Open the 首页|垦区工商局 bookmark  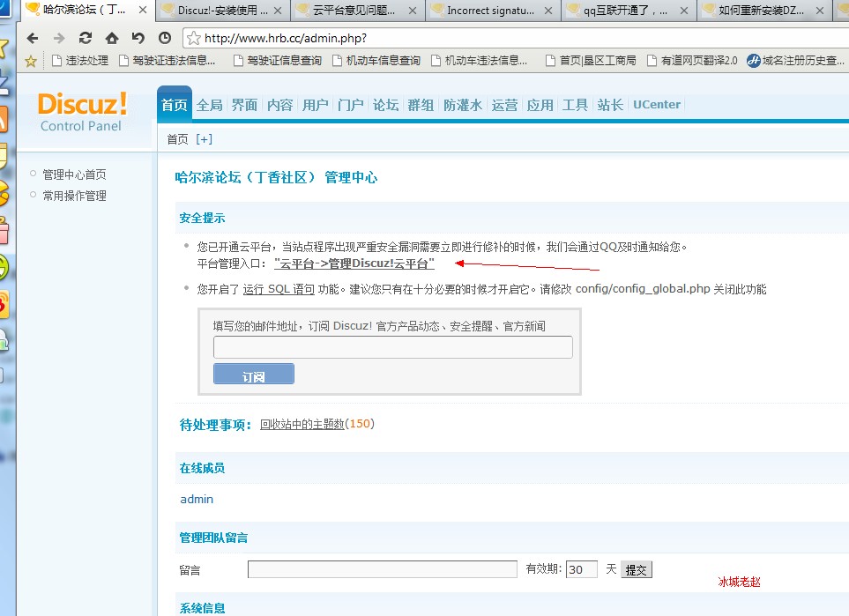coord(592,61)
